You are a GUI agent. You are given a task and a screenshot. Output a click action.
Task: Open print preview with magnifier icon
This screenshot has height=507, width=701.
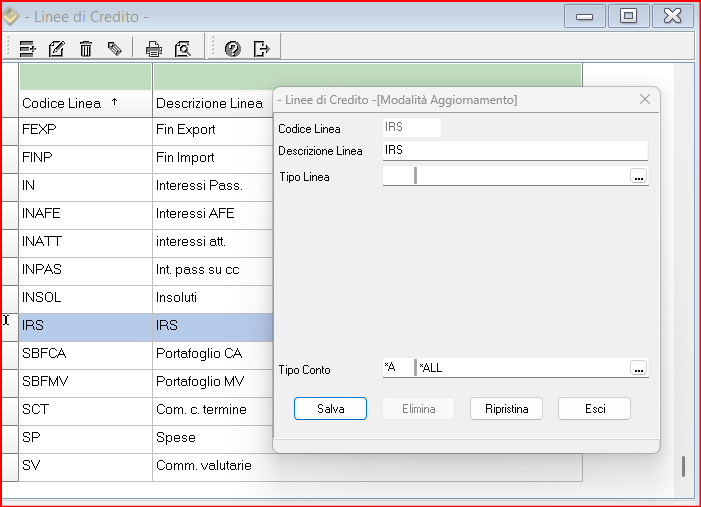point(182,48)
